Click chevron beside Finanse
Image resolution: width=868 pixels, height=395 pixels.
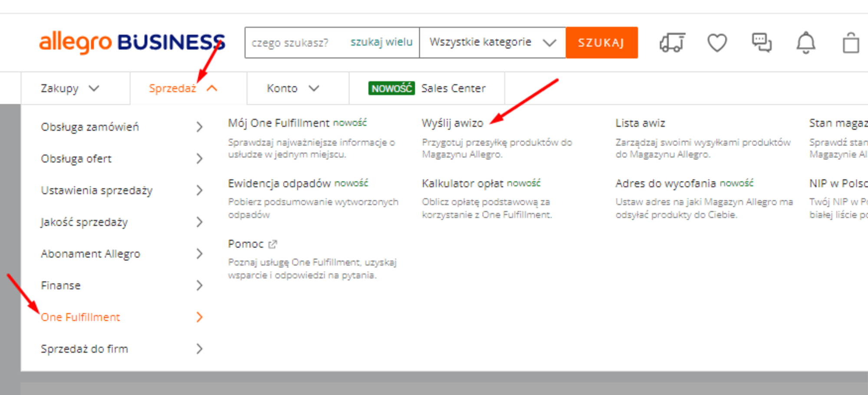(x=199, y=285)
